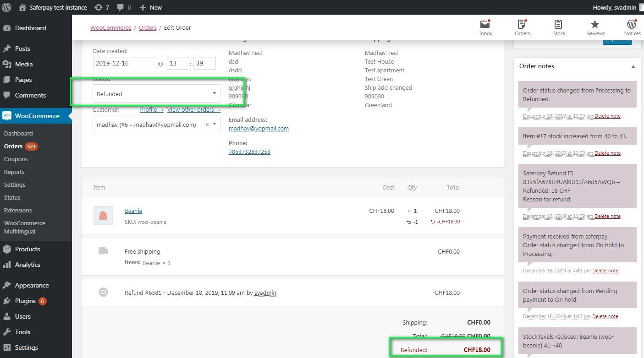
Task: Open the Plugins menu with 6 updates
Action: point(25,301)
